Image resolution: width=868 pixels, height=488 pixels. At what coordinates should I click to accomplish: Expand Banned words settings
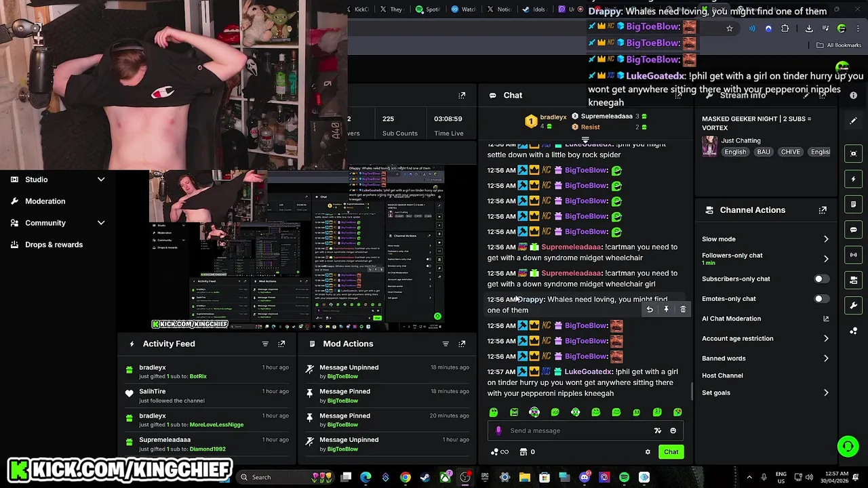826,359
